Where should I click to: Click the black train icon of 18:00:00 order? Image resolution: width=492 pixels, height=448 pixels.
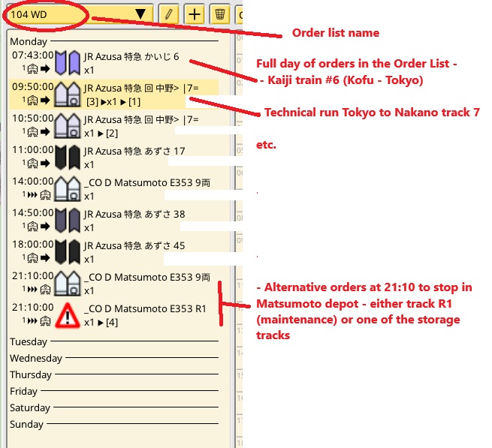point(68,252)
